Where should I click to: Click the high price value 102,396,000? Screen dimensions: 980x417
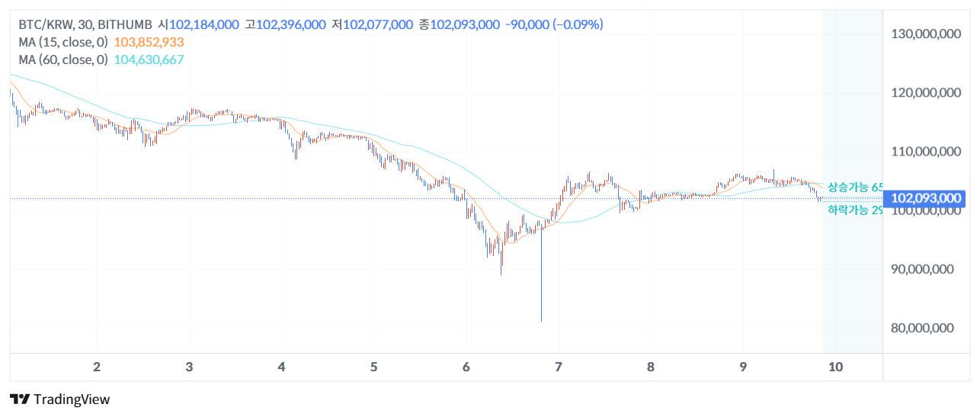coord(290,24)
